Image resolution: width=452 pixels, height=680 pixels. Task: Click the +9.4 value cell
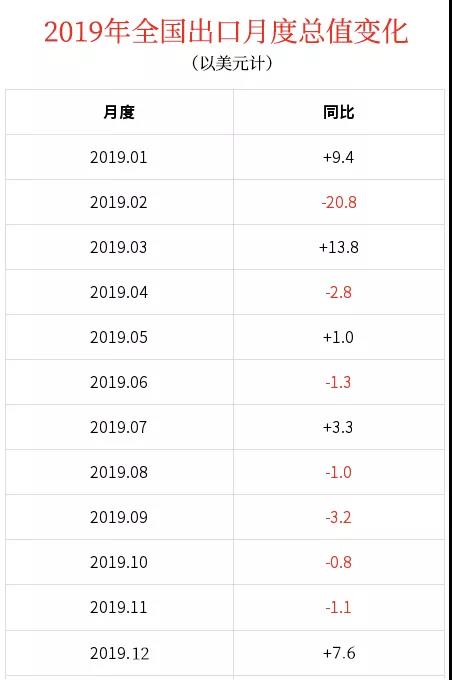coord(338,157)
